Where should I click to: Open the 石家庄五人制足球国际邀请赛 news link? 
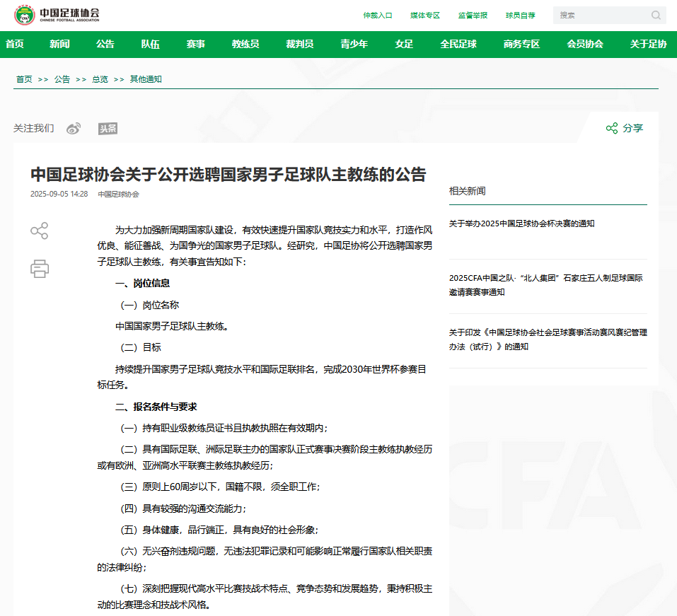tap(548, 286)
